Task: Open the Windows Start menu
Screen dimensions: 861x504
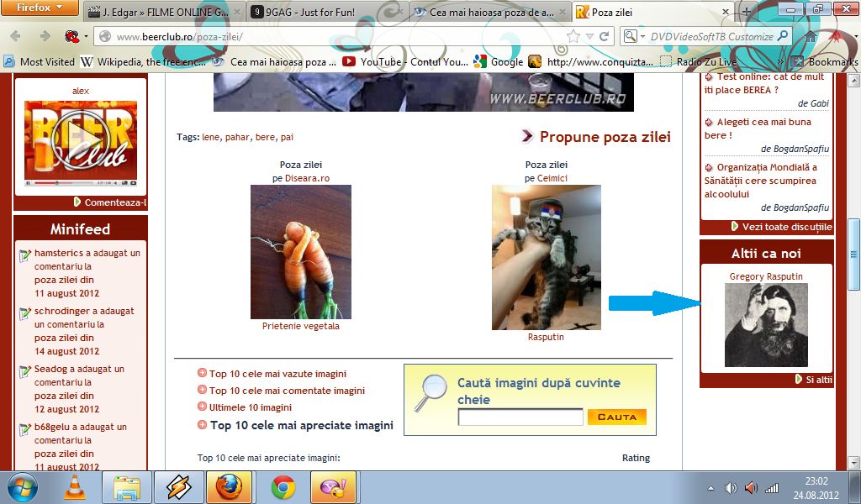Action: 22,487
